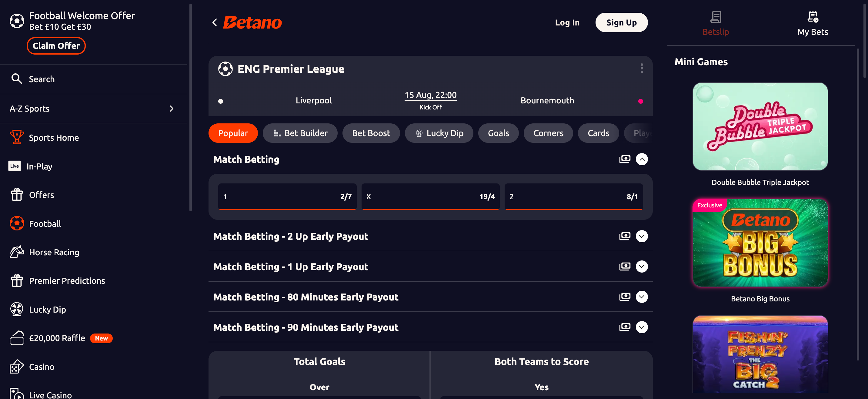Image resolution: width=868 pixels, height=399 pixels.
Task: Expand Match Betting - 90 Minutes Early Payout
Action: point(642,327)
